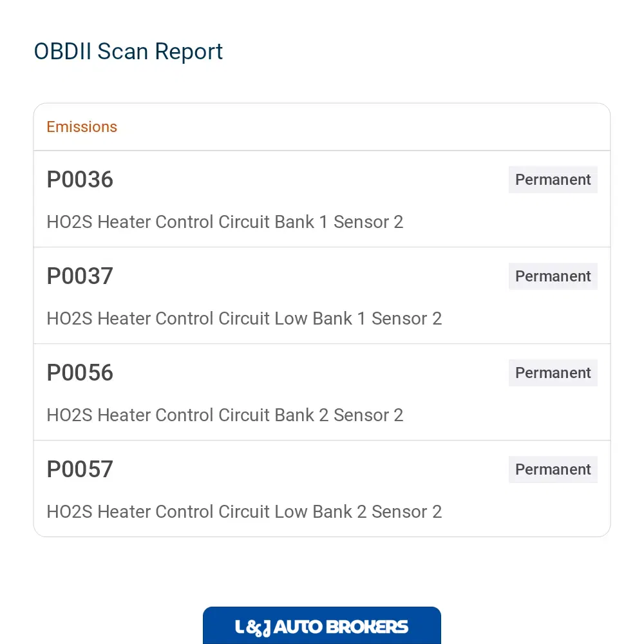644x644 pixels.
Task: Select the P0056 Bank 2 Sensor 2 description
Action: 225,415
